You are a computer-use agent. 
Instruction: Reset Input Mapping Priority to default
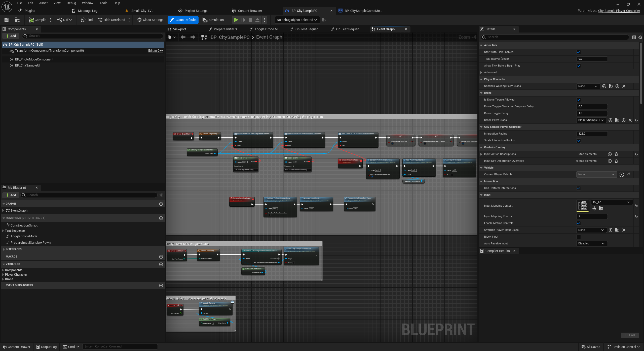pyautogui.click(x=636, y=216)
